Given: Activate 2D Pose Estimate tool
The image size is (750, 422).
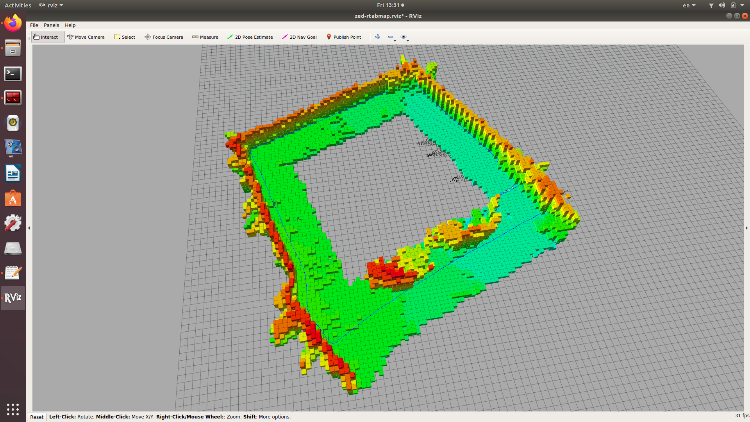Looking at the screenshot, I should click(x=250, y=37).
